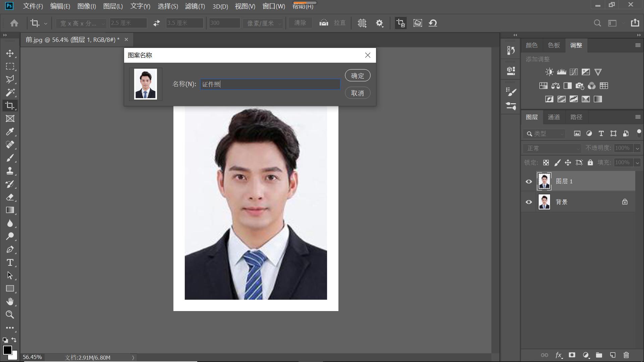
Task: Select the Magic Wand tool
Action: (x=10, y=92)
